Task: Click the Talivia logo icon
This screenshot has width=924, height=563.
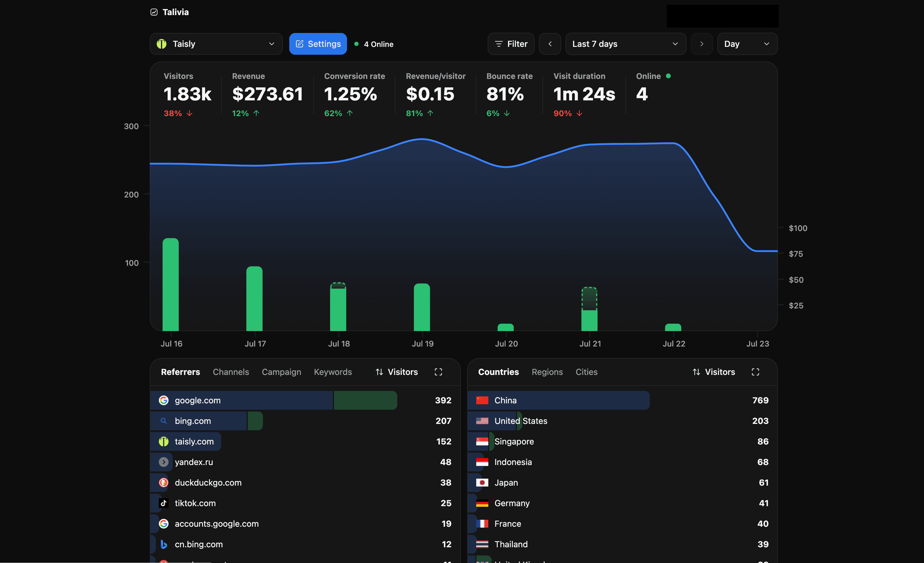Action: pos(154,12)
